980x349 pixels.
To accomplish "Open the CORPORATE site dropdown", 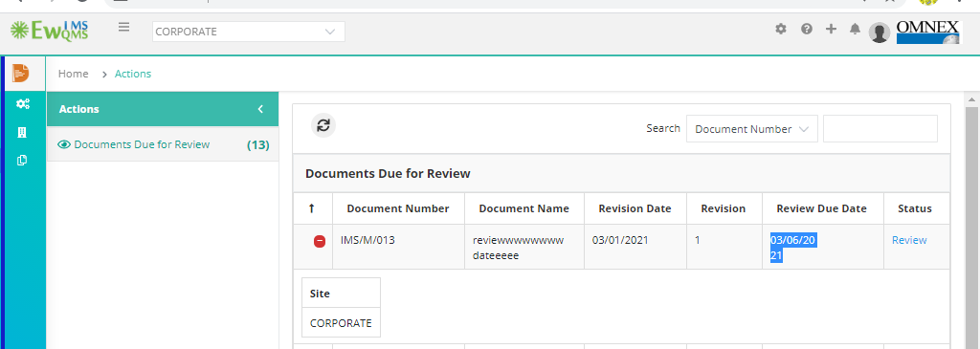I will coord(248,32).
